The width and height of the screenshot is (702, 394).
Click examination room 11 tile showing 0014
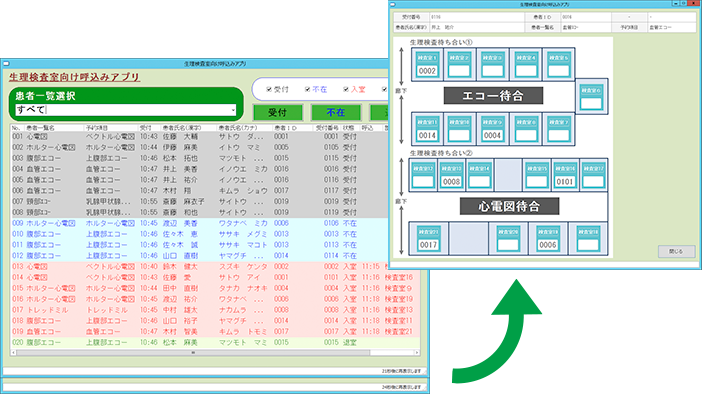tap(427, 129)
